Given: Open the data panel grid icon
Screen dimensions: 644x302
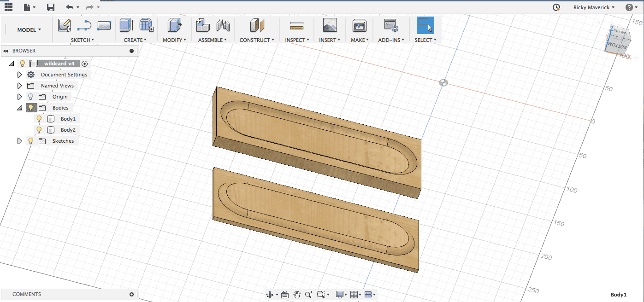Looking at the screenshot, I should [x=8, y=7].
